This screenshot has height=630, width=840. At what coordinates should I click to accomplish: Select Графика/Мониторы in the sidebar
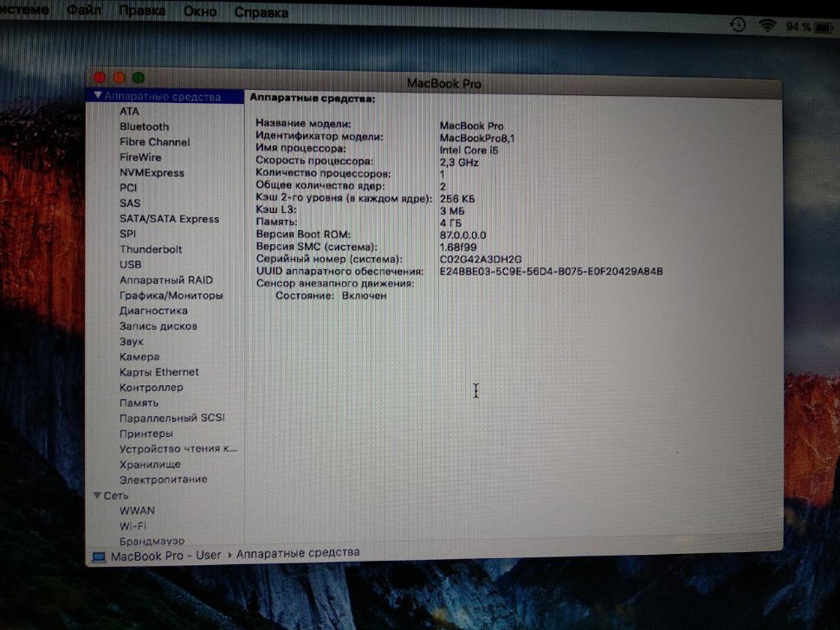click(x=171, y=295)
